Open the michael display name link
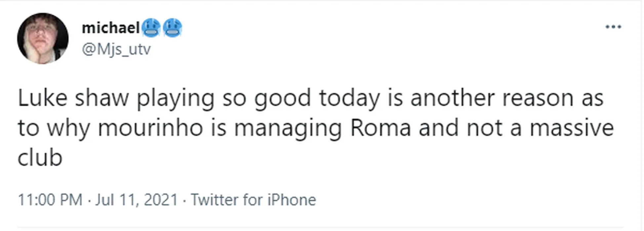 pyautogui.click(x=111, y=28)
